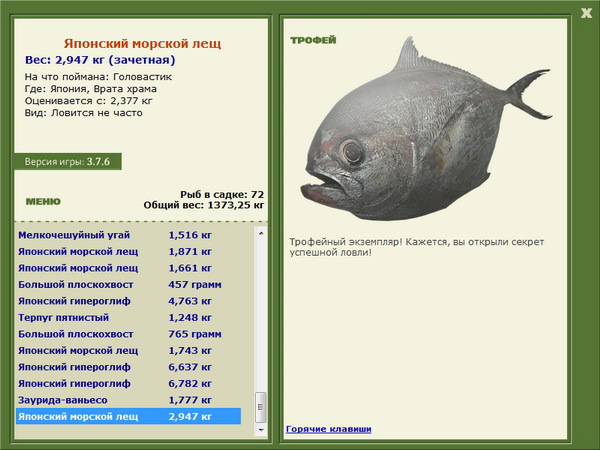
Task: Close the window with the X button
Action: click(x=586, y=13)
